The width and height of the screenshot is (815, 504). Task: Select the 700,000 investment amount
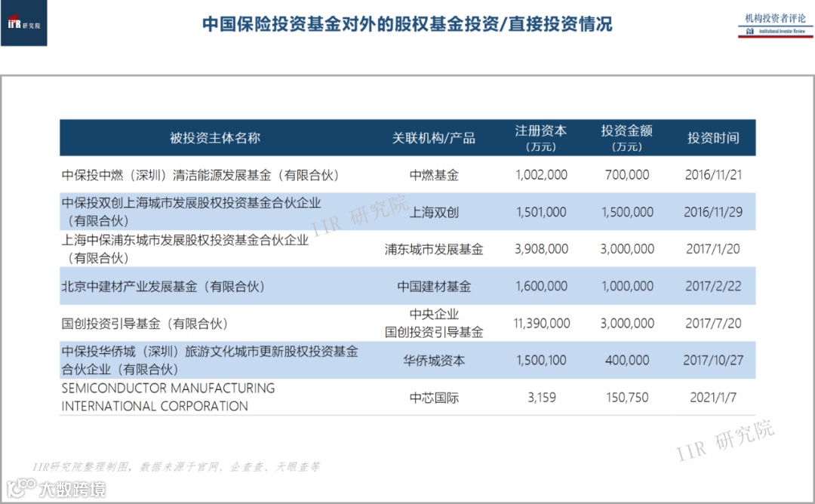(x=627, y=175)
